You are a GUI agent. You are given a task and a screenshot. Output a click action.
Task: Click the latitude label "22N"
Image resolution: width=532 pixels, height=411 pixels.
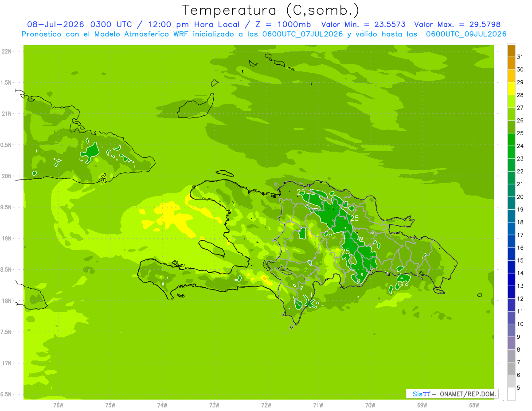click(x=7, y=51)
